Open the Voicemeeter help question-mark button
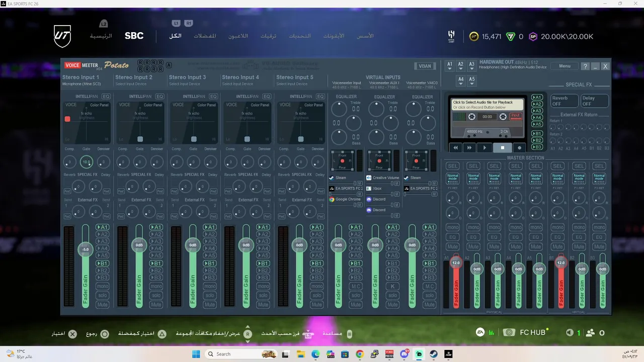This screenshot has width=644, height=362. (x=585, y=66)
